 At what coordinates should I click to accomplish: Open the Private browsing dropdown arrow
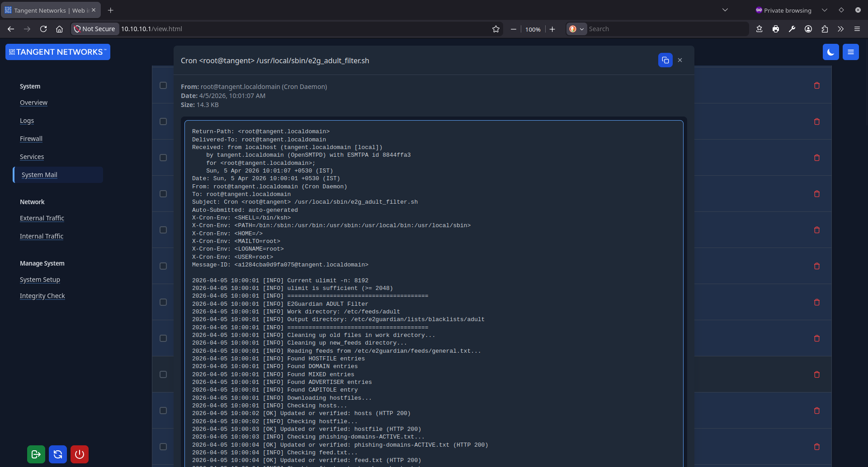pos(825,9)
